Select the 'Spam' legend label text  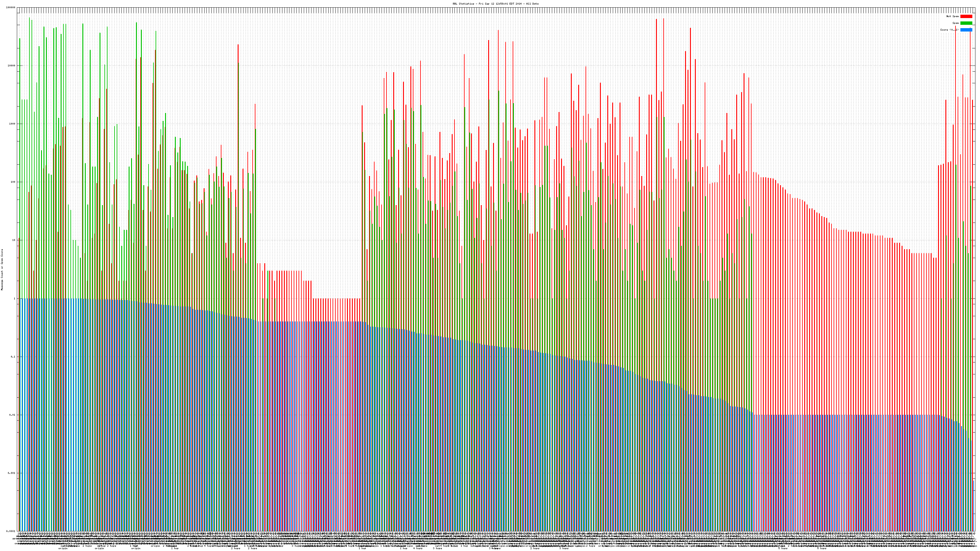pyautogui.click(x=956, y=23)
